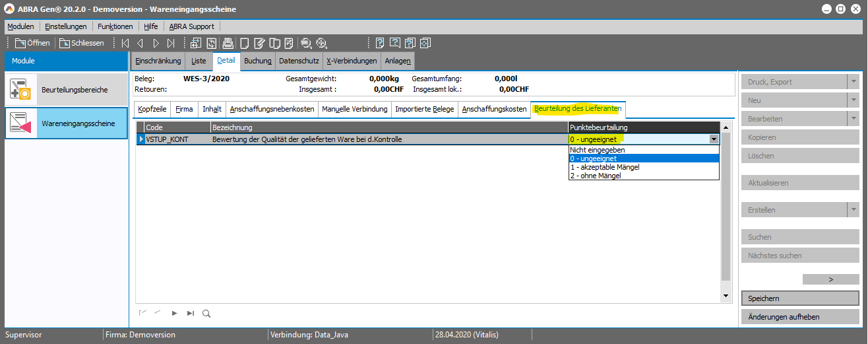Viewport: 868px width, 344px height.
Task: Open the Beurteilungsbereiche module
Action: pyautogui.click(x=66, y=89)
